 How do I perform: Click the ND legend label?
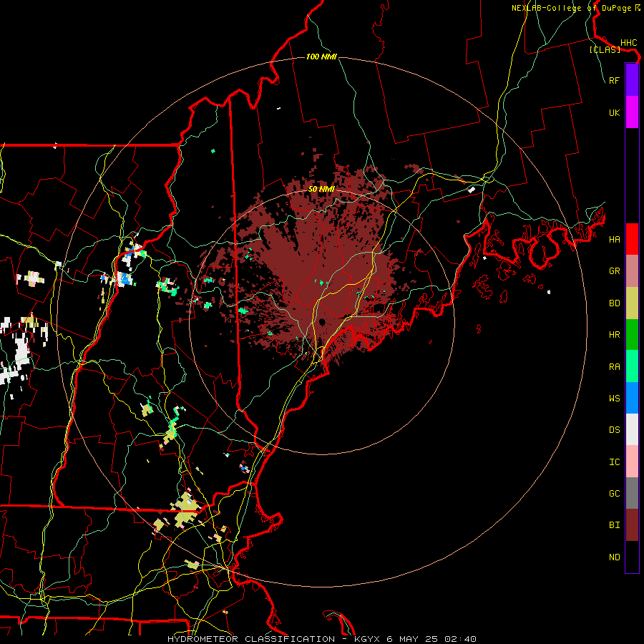pyautogui.click(x=614, y=557)
